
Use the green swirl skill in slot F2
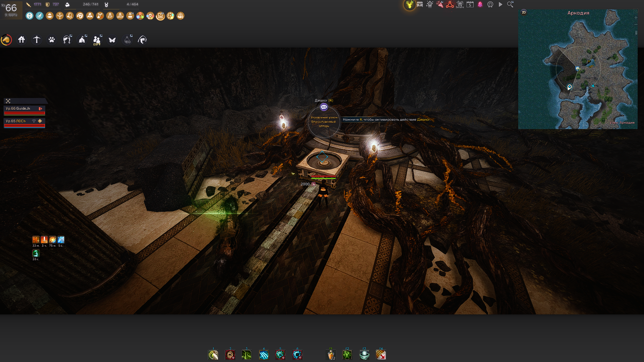(347, 355)
